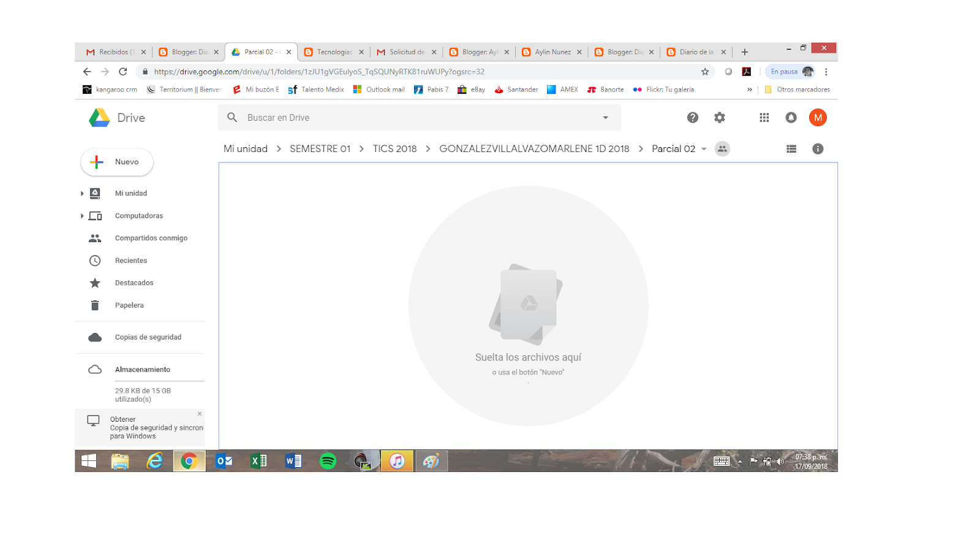This screenshot has height=556, width=980.
Task: Click the En pausa profile button
Action: (791, 72)
